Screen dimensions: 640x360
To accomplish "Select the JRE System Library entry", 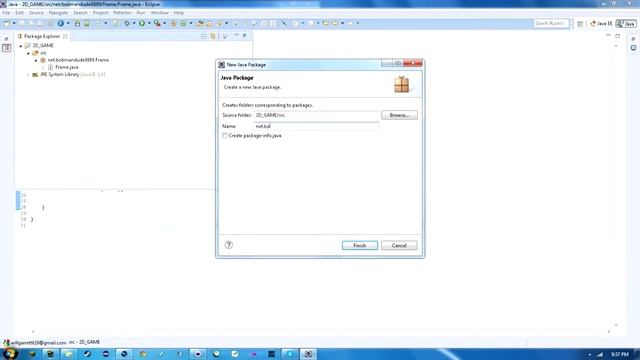I will tap(69, 74).
